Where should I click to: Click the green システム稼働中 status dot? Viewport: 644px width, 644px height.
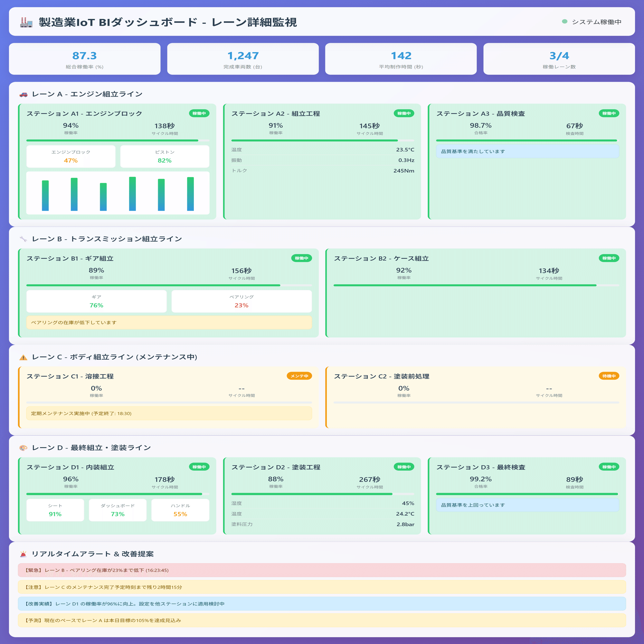[x=565, y=22]
